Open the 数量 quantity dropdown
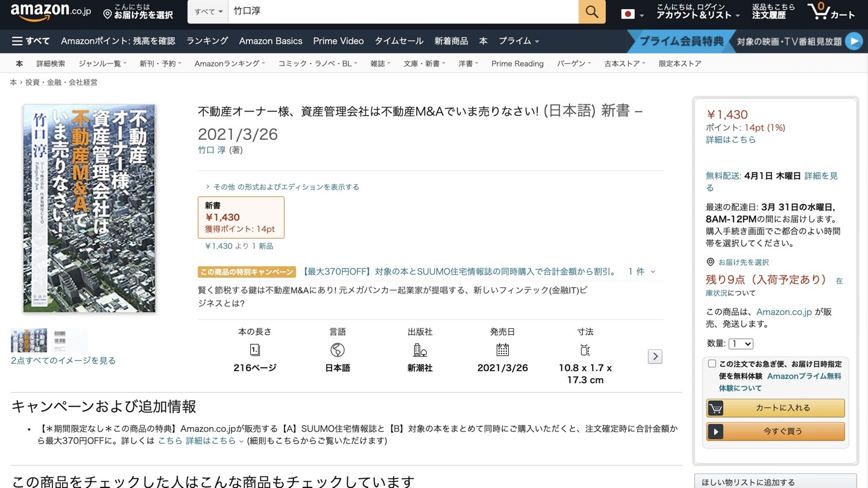868x488 pixels. 741,344
